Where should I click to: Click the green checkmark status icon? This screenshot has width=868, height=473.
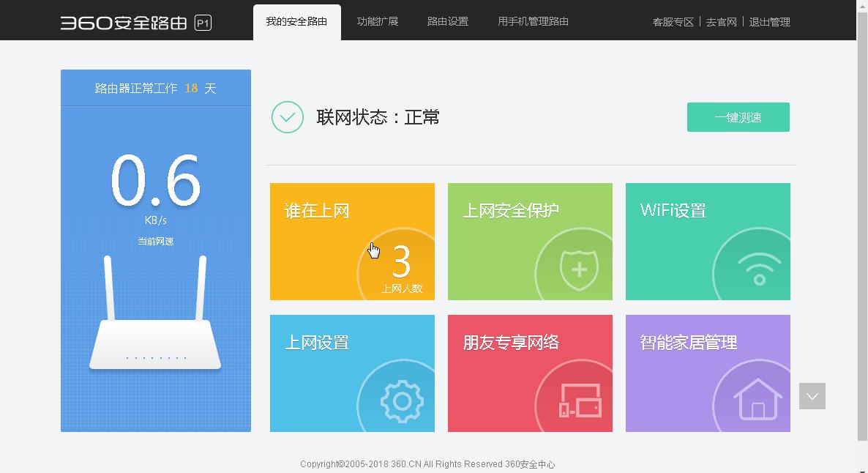[287, 116]
